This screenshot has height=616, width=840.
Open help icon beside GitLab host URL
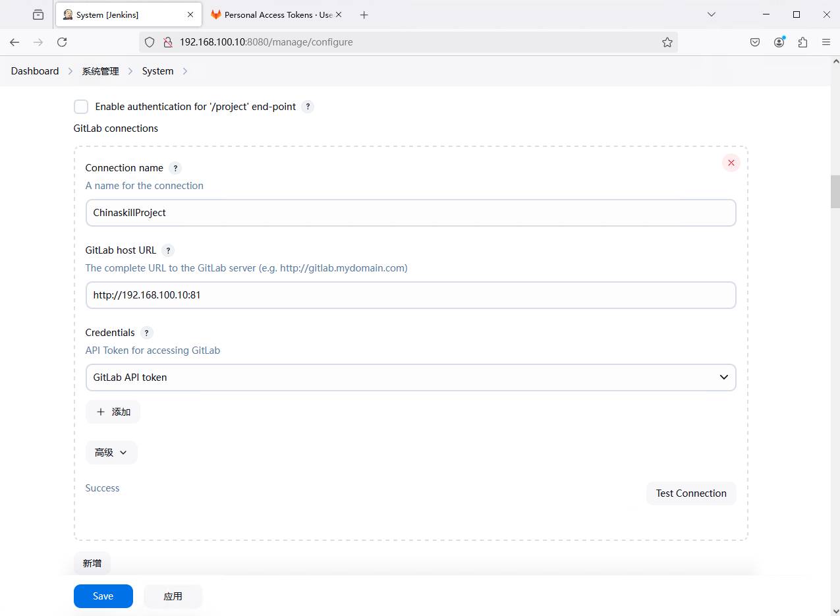168,250
